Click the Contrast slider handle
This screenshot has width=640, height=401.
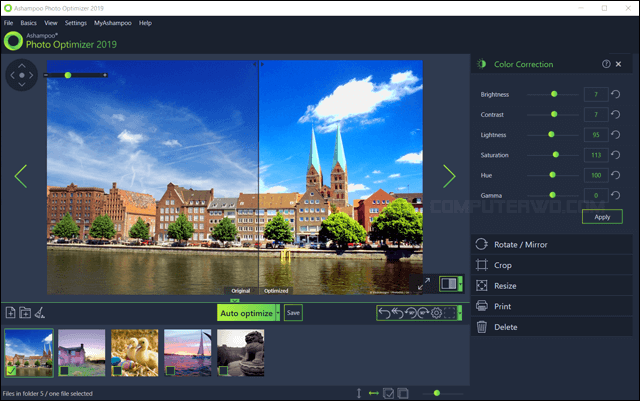tap(554, 114)
